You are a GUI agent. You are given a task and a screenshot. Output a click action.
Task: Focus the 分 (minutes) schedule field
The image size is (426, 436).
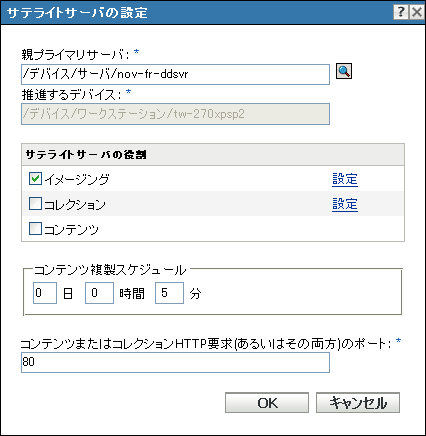tap(169, 293)
